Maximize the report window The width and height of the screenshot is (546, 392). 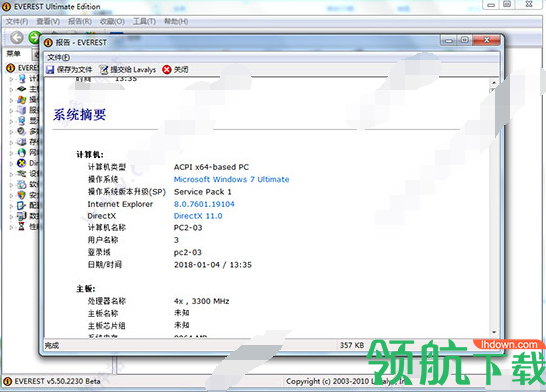tap(465, 40)
